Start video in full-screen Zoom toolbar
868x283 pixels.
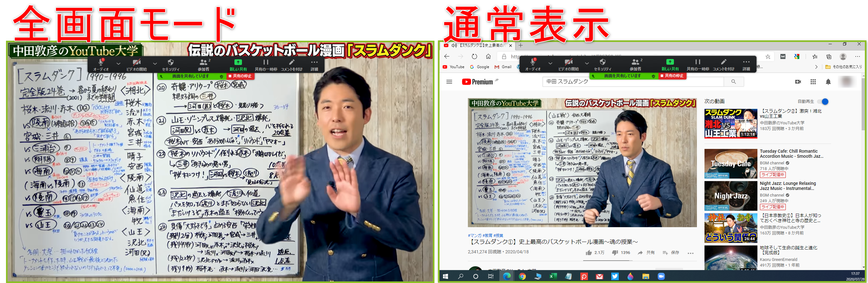pyautogui.click(x=136, y=64)
